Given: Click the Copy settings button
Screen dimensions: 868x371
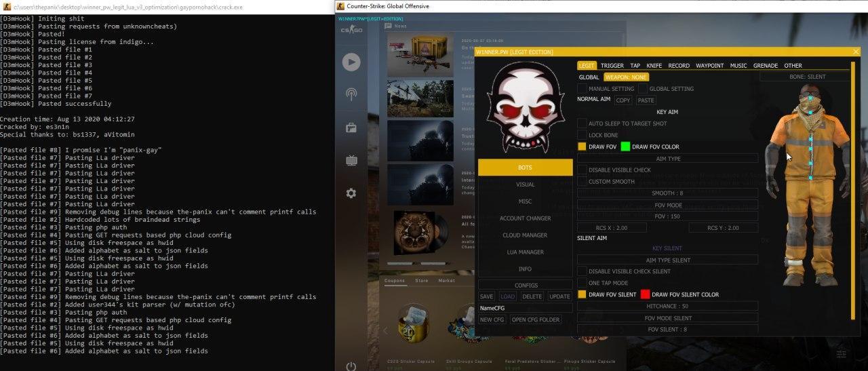Looking at the screenshot, I should click(x=623, y=100).
